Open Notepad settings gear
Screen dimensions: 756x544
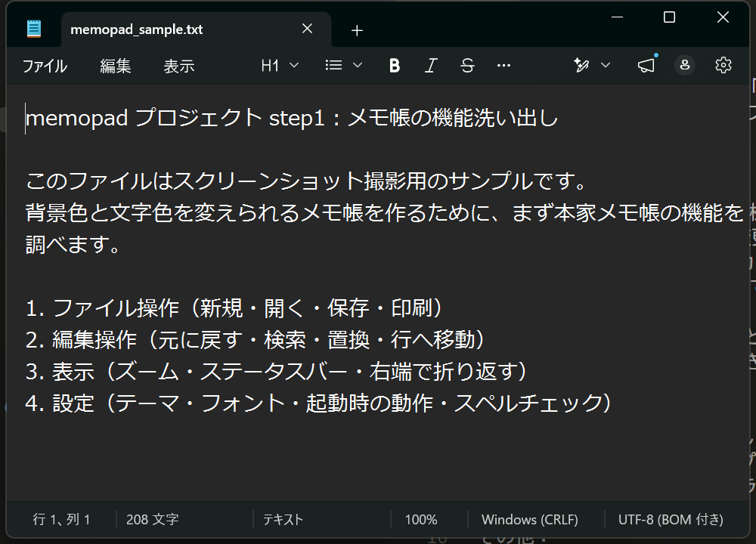coord(723,65)
